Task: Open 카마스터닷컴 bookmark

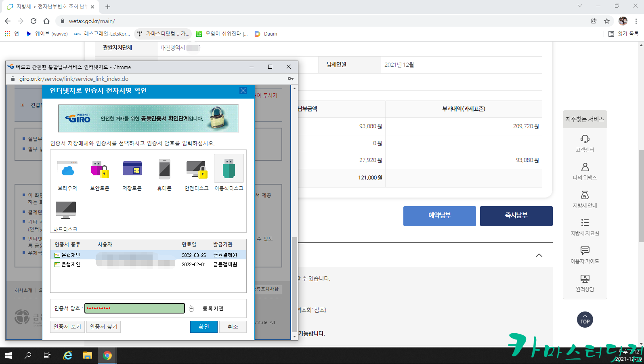Action: 163,34
